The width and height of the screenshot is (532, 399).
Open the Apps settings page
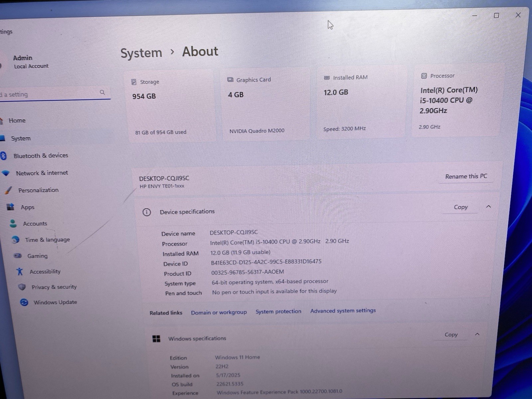click(27, 207)
